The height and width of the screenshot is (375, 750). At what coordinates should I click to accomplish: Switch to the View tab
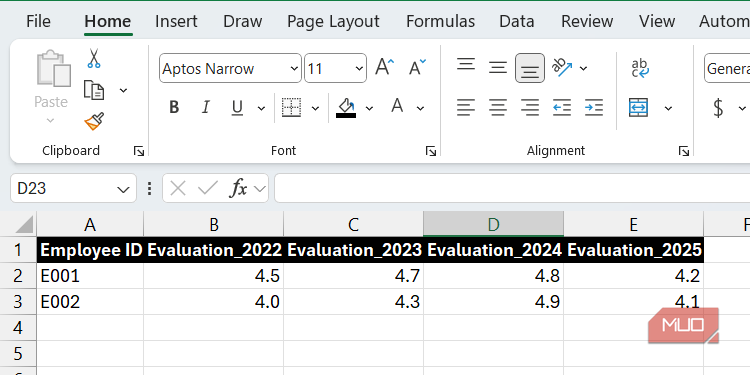(657, 21)
